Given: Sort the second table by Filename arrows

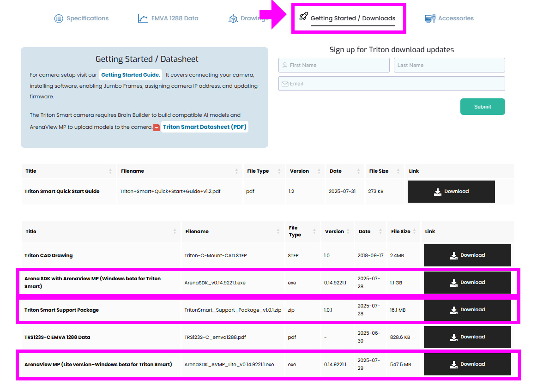Looking at the screenshot, I should click(278, 232).
